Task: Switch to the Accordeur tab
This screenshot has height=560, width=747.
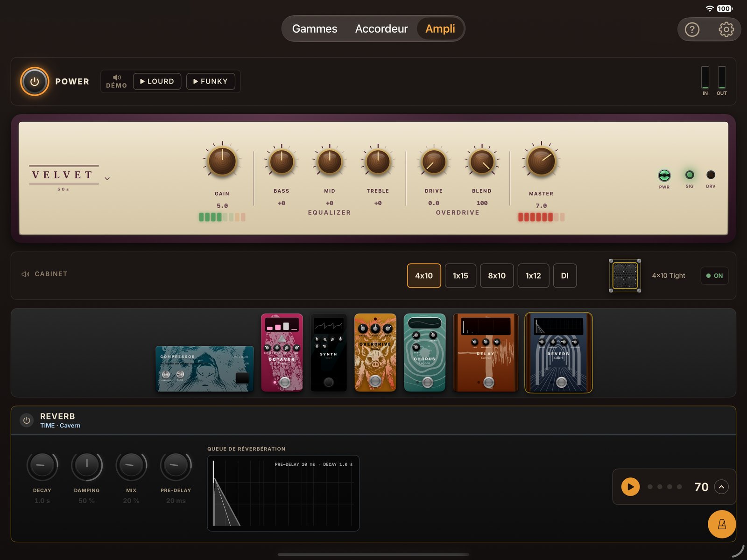Action: click(381, 29)
